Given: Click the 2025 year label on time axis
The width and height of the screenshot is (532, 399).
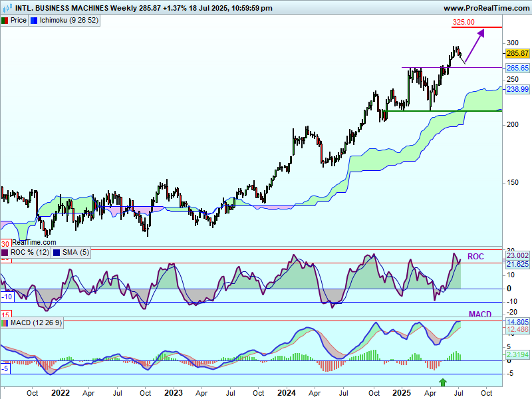Looking at the screenshot, I should click(402, 393).
